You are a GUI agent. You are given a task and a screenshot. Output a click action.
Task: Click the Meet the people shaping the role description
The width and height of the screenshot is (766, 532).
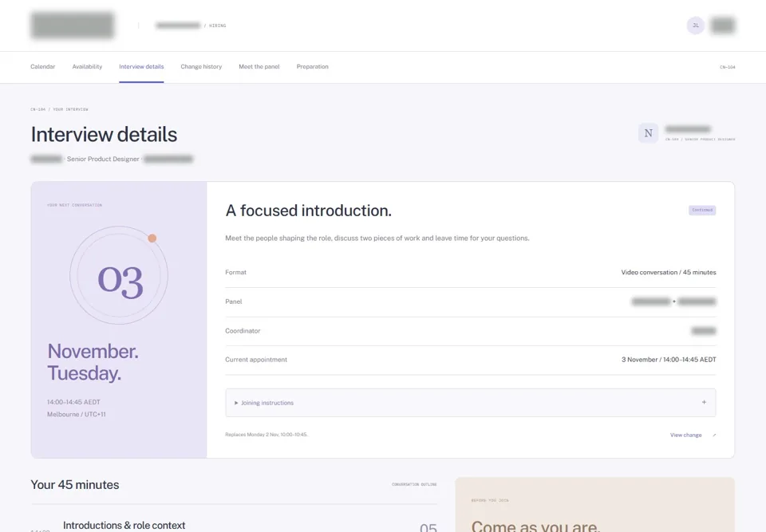[377, 238]
